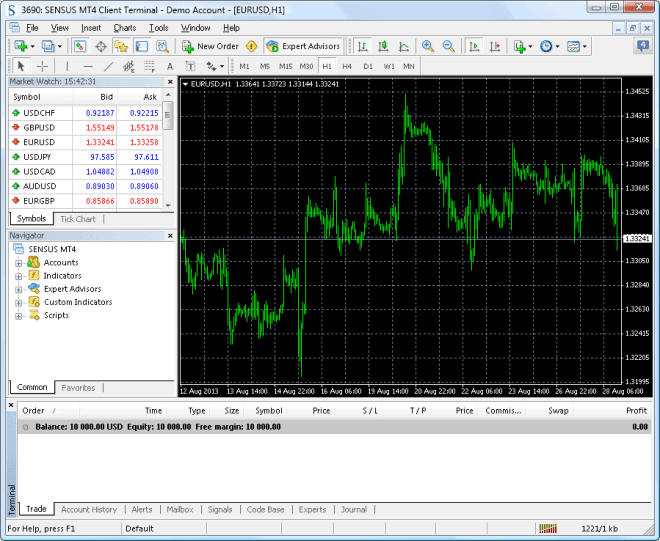Open the New Chart dropdown arrow
The width and height of the screenshot is (660, 541).
pos(32,46)
